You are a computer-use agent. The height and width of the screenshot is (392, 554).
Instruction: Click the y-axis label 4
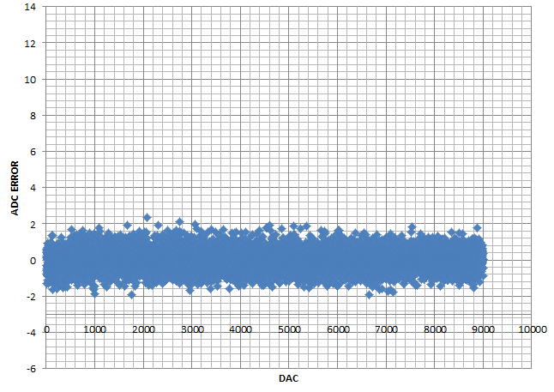point(33,188)
